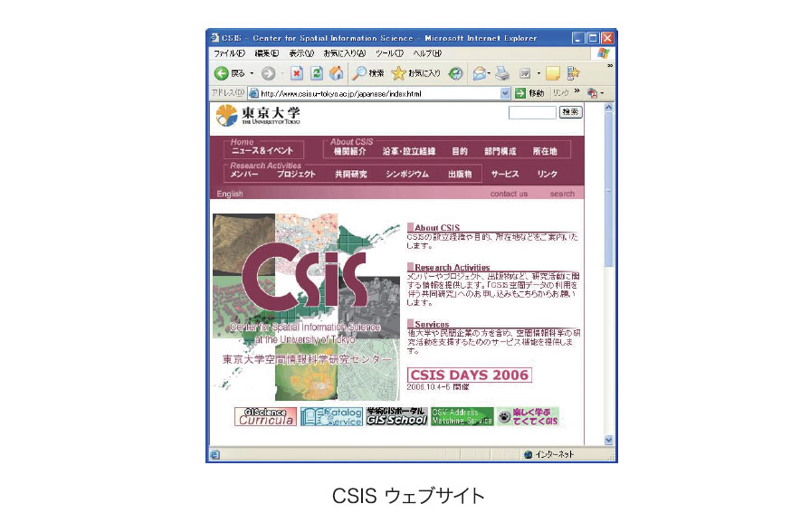Expand the Back button's dropdown arrow
The image size is (791, 532).
(x=251, y=72)
